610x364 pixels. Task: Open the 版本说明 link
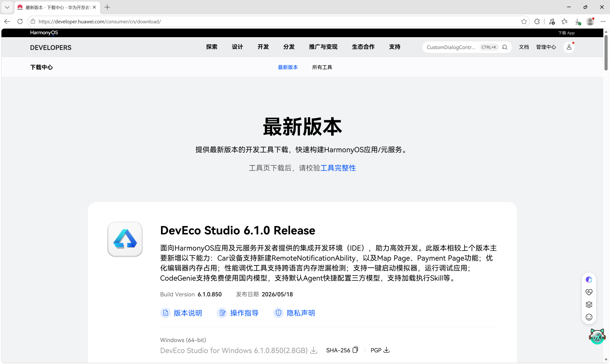tap(181, 313)
